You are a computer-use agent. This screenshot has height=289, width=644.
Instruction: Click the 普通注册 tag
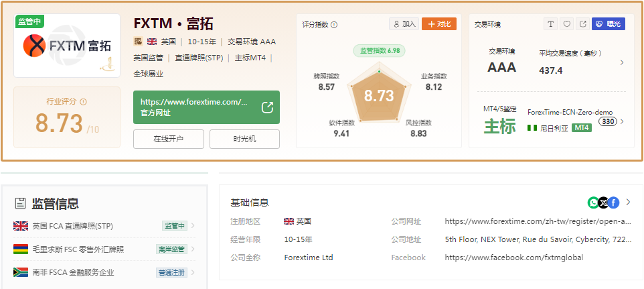[171, 272]
